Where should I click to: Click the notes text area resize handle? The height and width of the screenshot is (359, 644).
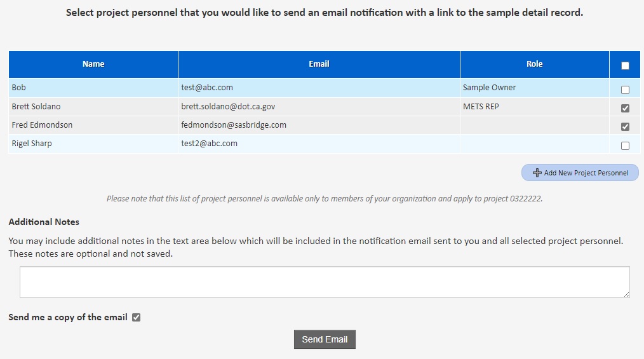(626, 294)
